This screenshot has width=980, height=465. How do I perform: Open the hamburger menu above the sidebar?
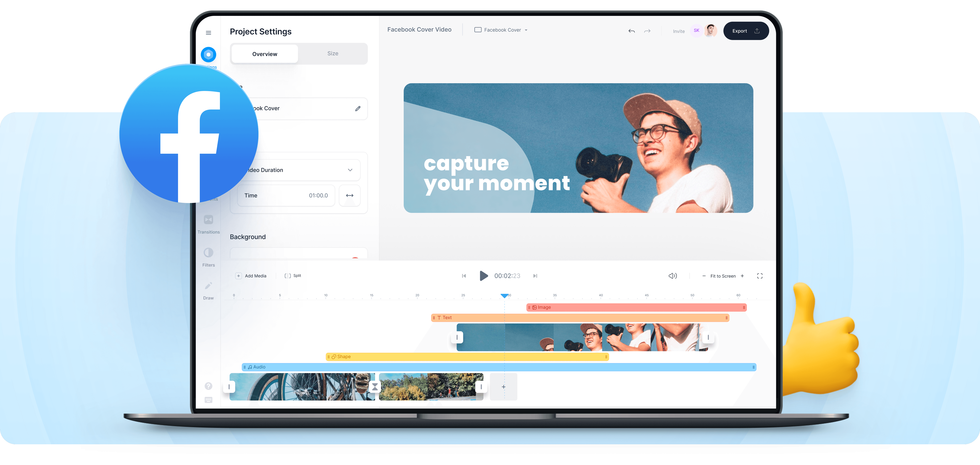208,33
